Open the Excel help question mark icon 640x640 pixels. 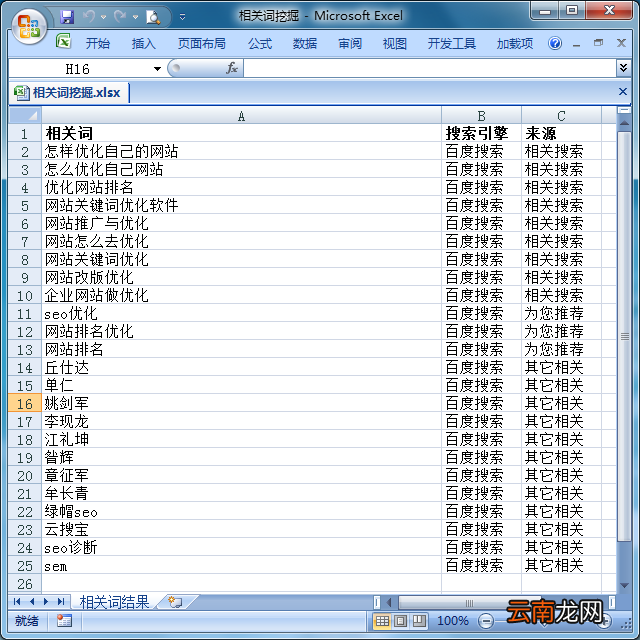pyautogui.click(x=555, y=43)
